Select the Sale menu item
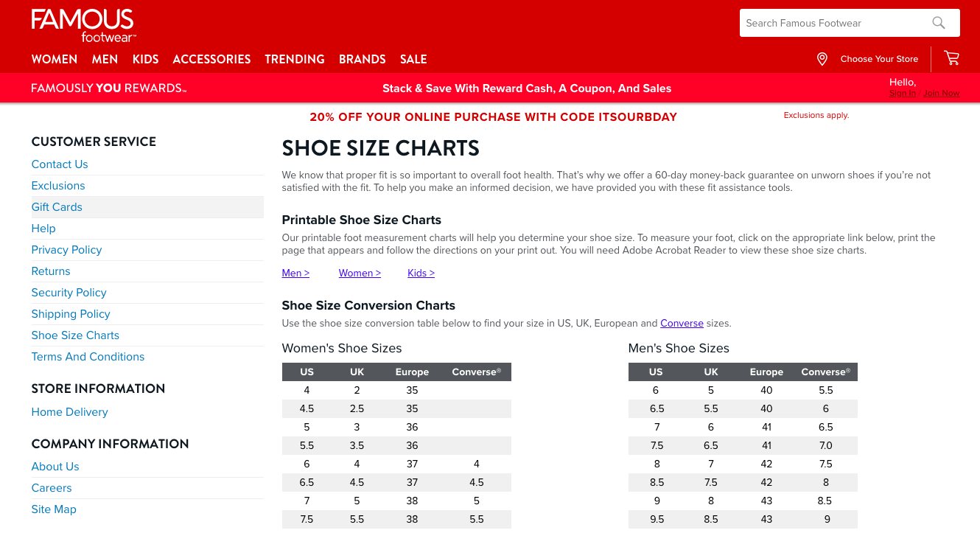Viewport: 980px width, 533px height. click(413, 59)
